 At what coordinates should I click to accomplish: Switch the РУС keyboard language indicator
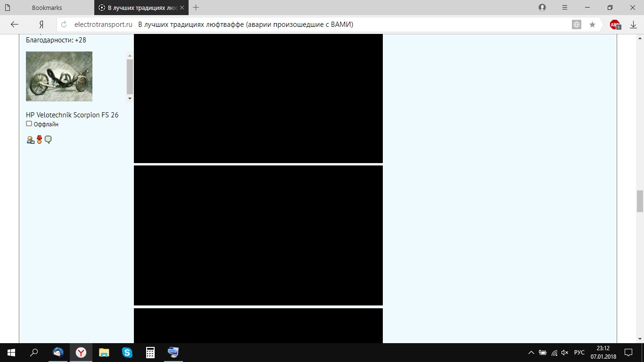click(x=579, y=353)
